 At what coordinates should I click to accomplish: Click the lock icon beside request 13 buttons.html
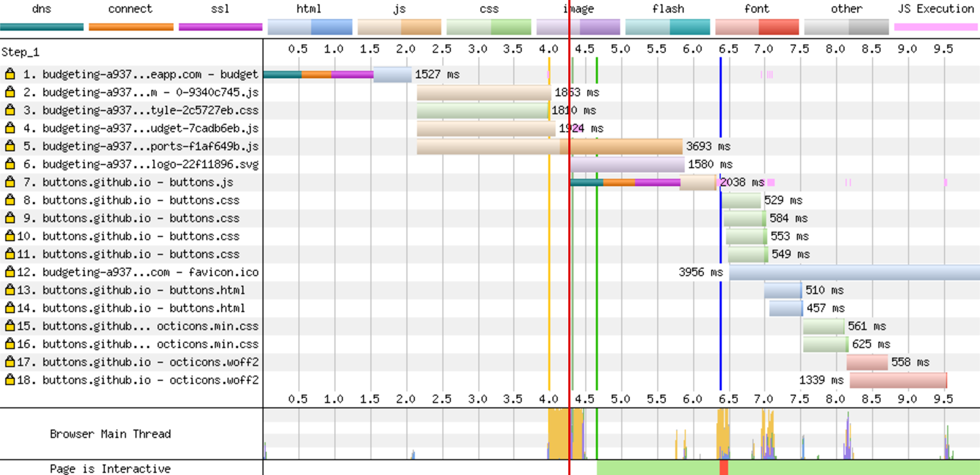[x=10, y=290]
